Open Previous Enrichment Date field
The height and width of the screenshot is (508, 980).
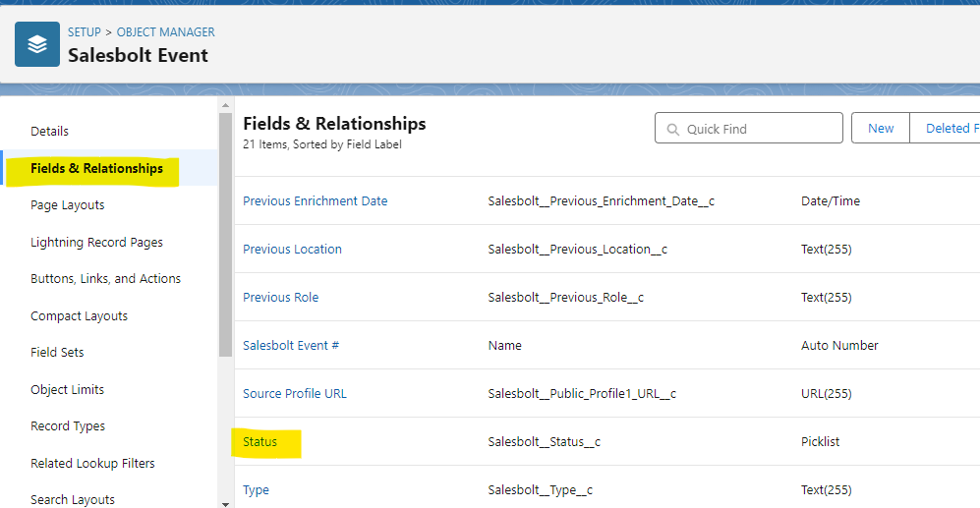315,201
